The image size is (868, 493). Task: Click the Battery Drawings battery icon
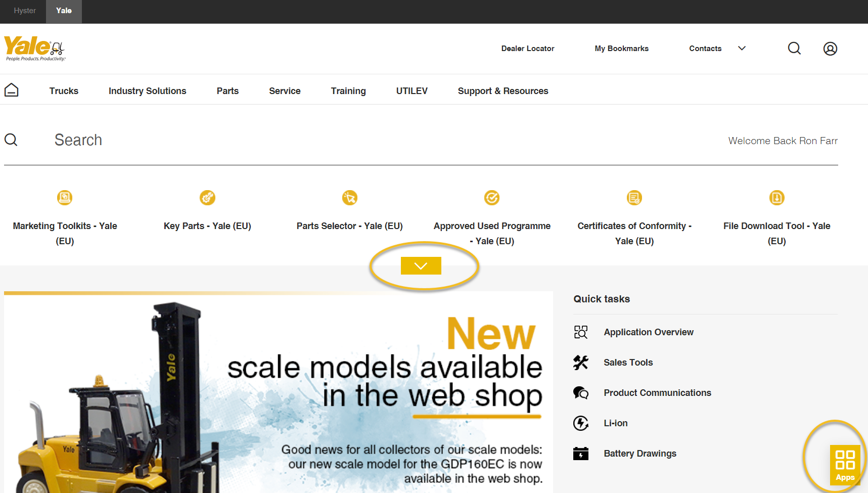581,454
